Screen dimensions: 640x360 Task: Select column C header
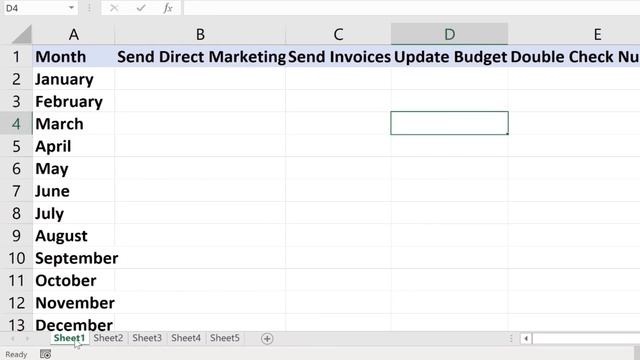click(x=338, y=34)
